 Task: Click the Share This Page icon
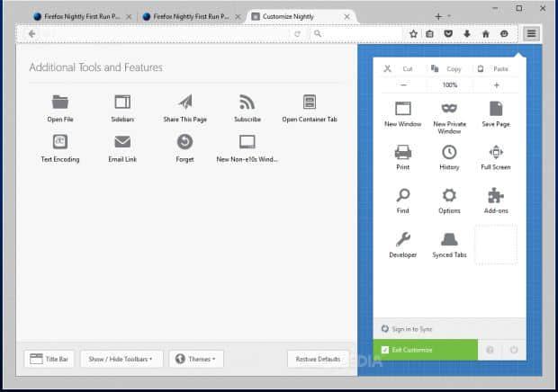click(x=184, y=102)
